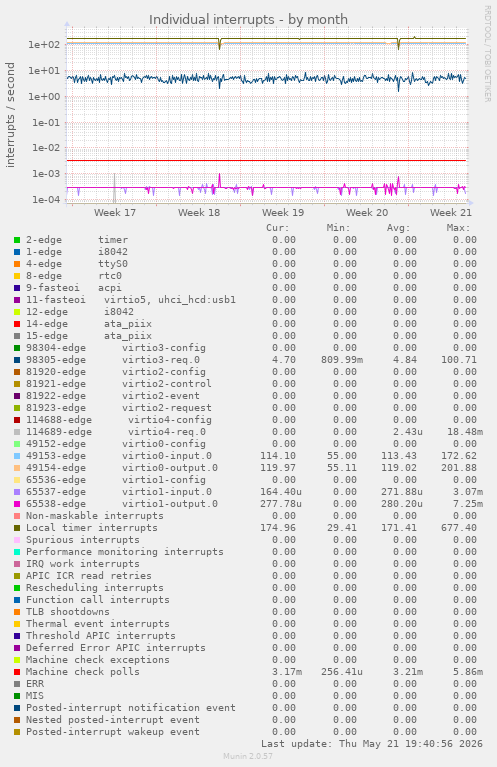Click the Max: column header
Image resolution: width=497 pixels, height=767 pixels.
point(458,228)
